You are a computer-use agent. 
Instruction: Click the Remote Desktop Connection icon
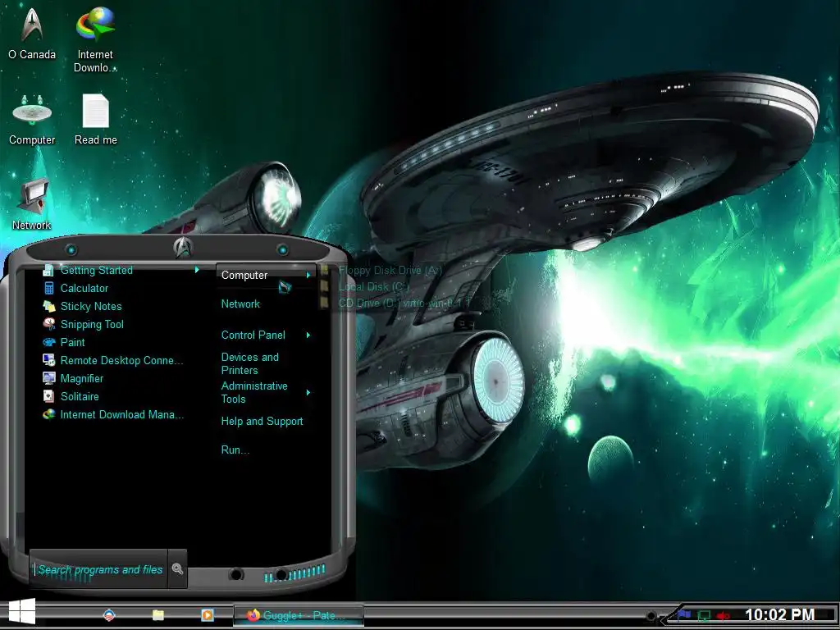(x=48, y=361)
